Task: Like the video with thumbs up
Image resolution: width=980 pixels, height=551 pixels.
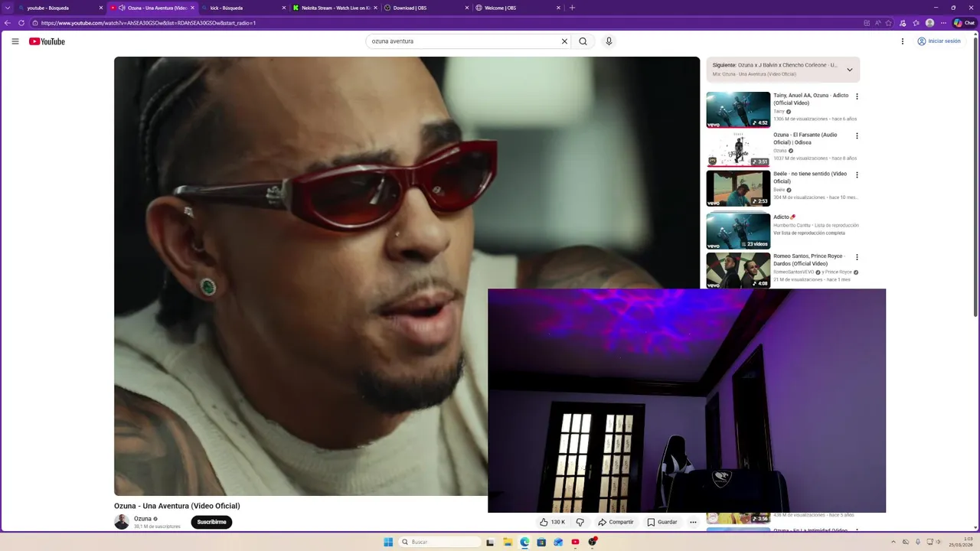Action: coord(551,522)
